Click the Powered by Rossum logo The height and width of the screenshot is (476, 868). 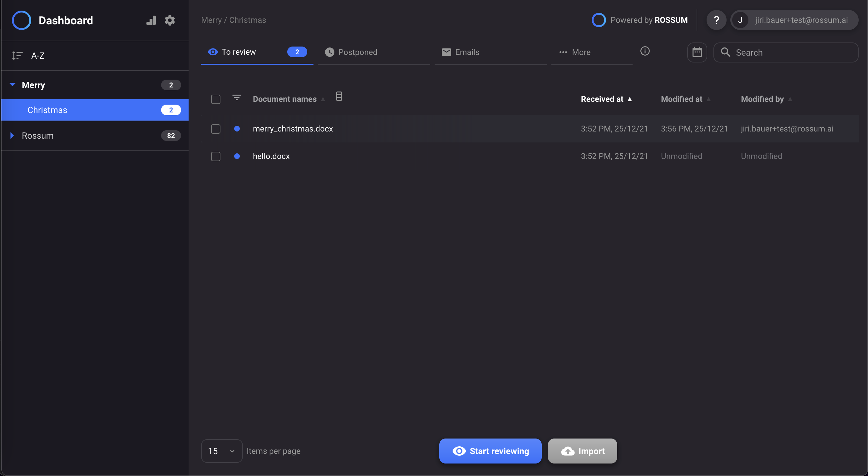[x=599, y=20]
